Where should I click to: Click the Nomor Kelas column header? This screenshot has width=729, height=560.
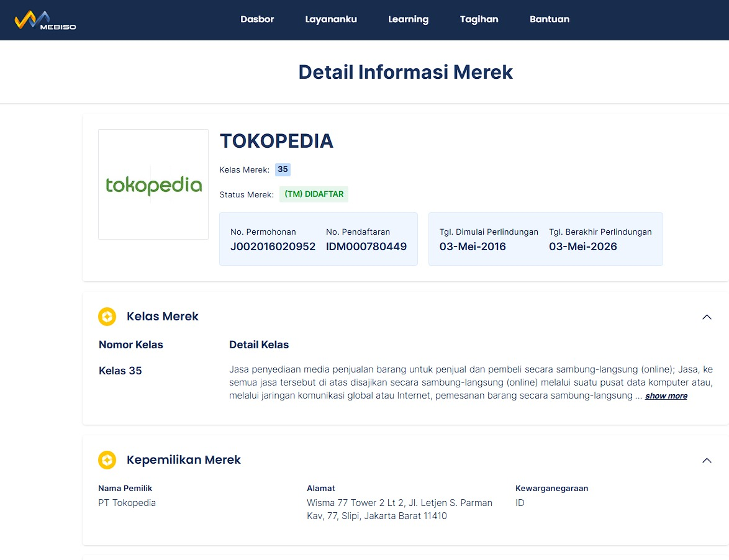point(130,345)
